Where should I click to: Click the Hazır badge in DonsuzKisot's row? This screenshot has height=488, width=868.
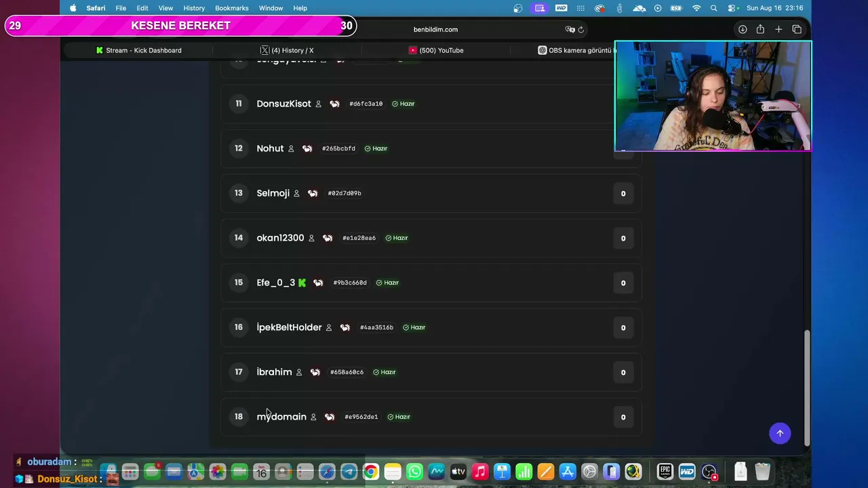(403, 104)
